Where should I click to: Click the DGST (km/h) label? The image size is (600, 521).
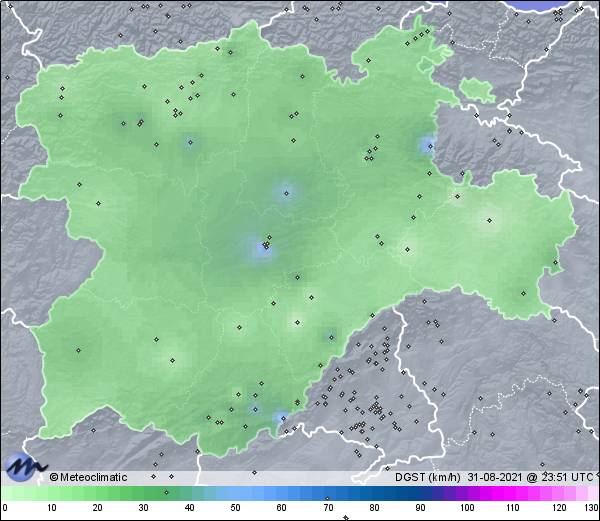(x=428, y=477)
